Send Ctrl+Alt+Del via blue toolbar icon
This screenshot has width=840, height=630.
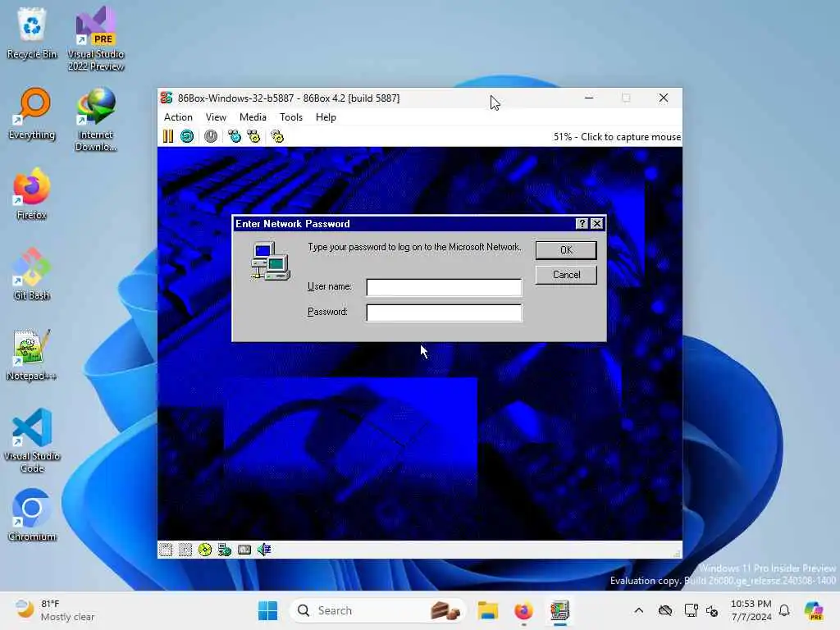pos(235,137)
